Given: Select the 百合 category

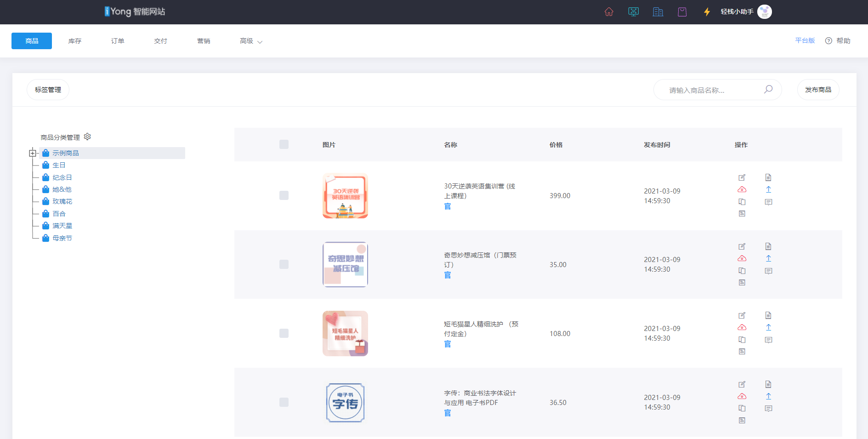Looking at the screenshot, I should (x=59, y=214).
